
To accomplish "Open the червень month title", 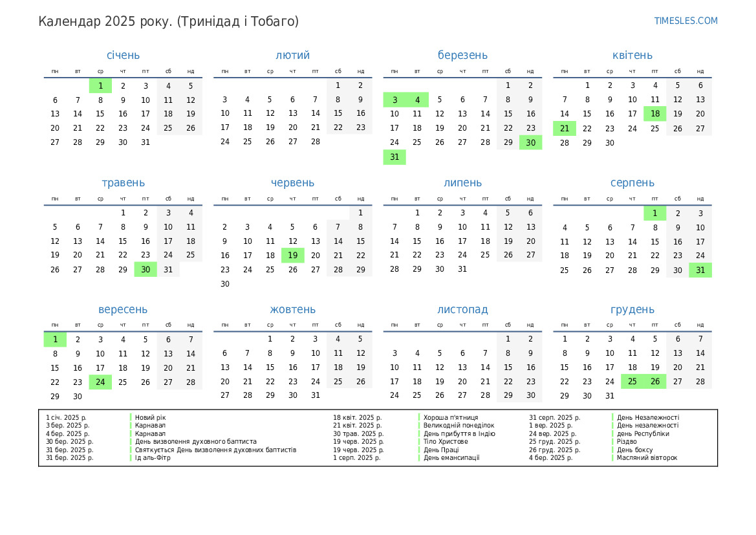I will (292, 183).
